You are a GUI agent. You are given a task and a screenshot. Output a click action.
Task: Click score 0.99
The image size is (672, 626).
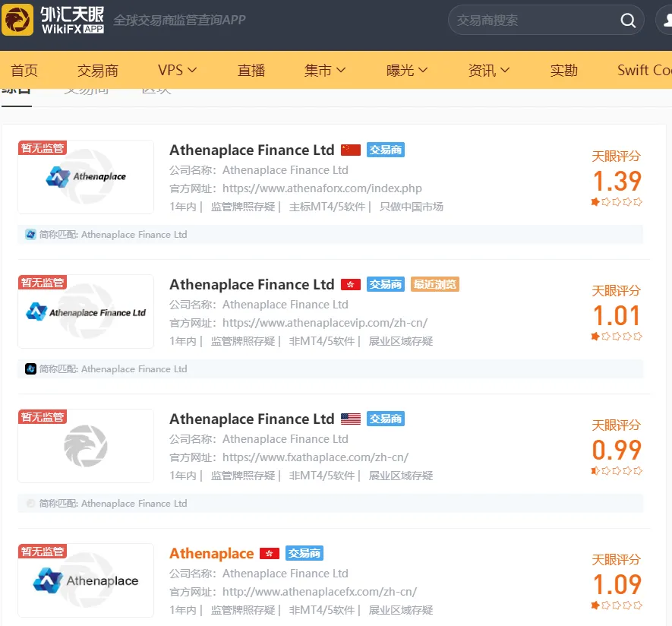617,450
